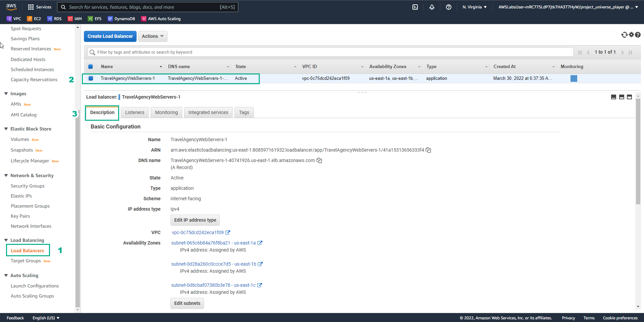Collapse the Elastic Block Store section
644x322 pixels.
[6, 129]
